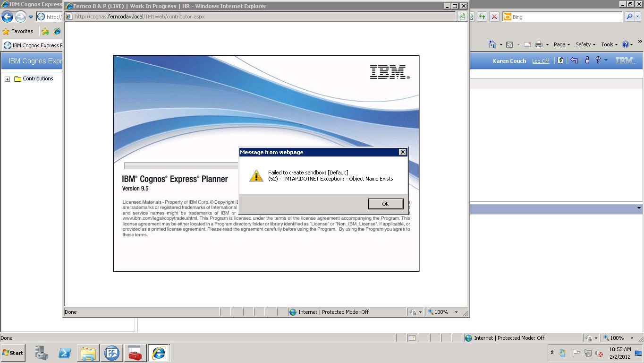Open Windows Explorer from taskbar
The width and height of the screenshot is (644, 363).
click(88, 353)
